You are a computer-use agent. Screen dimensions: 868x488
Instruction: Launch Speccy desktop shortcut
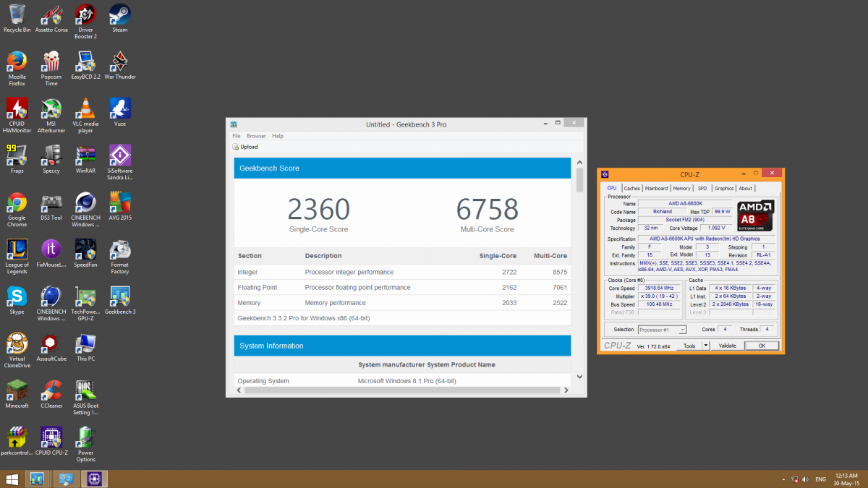click(x=51, y=160)
